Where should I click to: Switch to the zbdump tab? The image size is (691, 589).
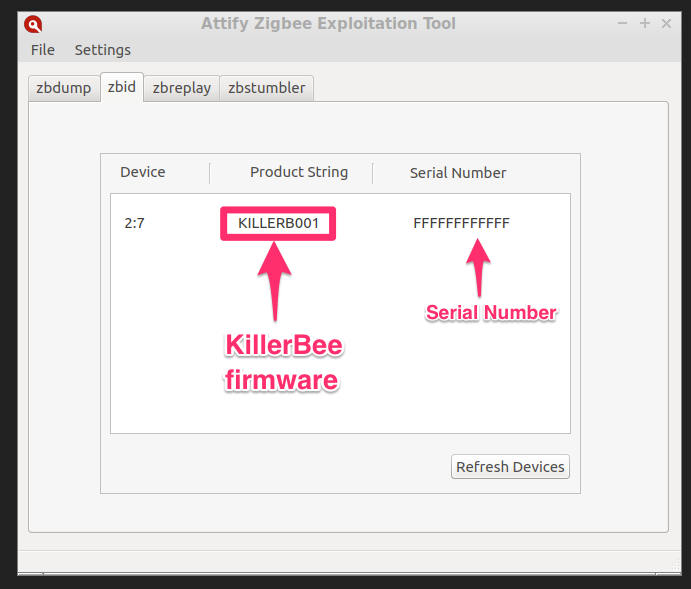tap(64, 88)
